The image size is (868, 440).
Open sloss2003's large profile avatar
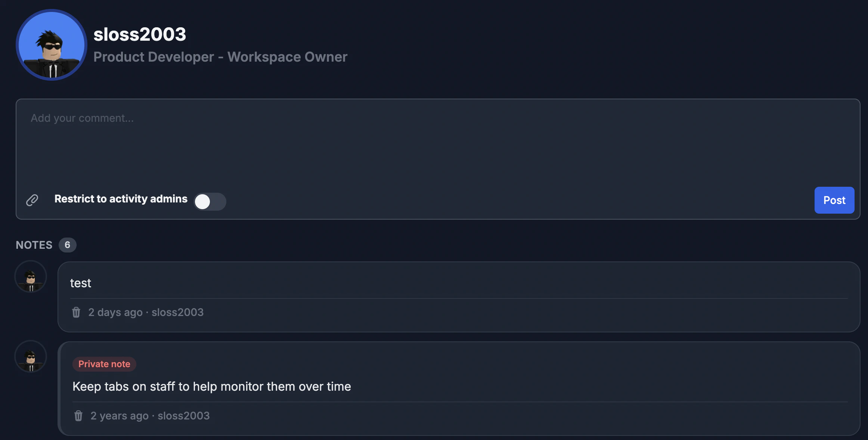point(52,45)
